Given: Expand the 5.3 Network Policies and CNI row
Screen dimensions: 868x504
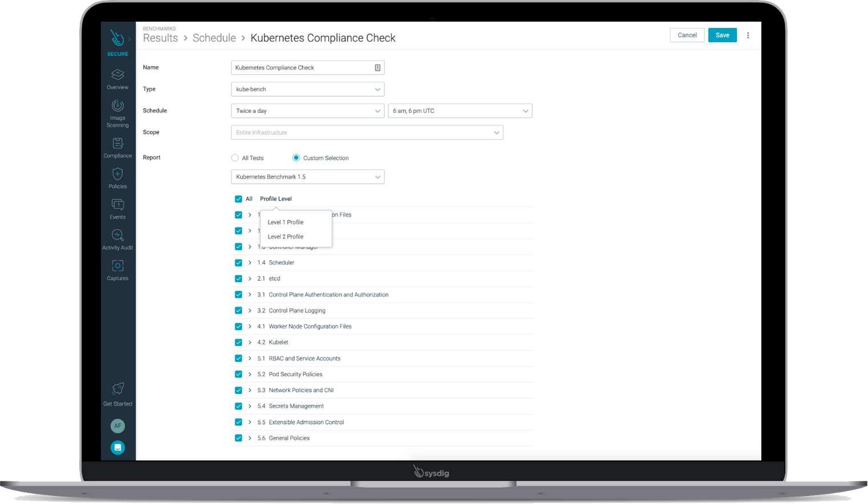Looking at the screenshot, I should [250, 391].
